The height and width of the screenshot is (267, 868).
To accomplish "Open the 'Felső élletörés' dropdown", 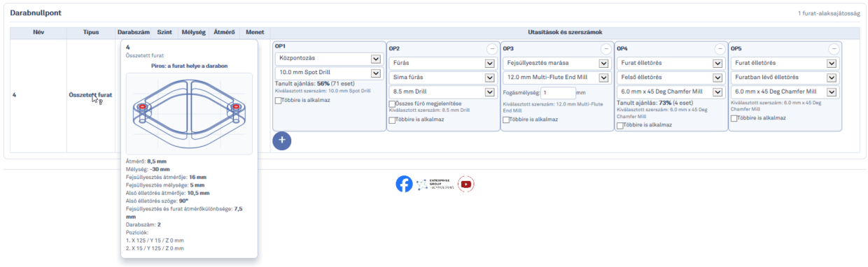I will [x=671, y=77].
